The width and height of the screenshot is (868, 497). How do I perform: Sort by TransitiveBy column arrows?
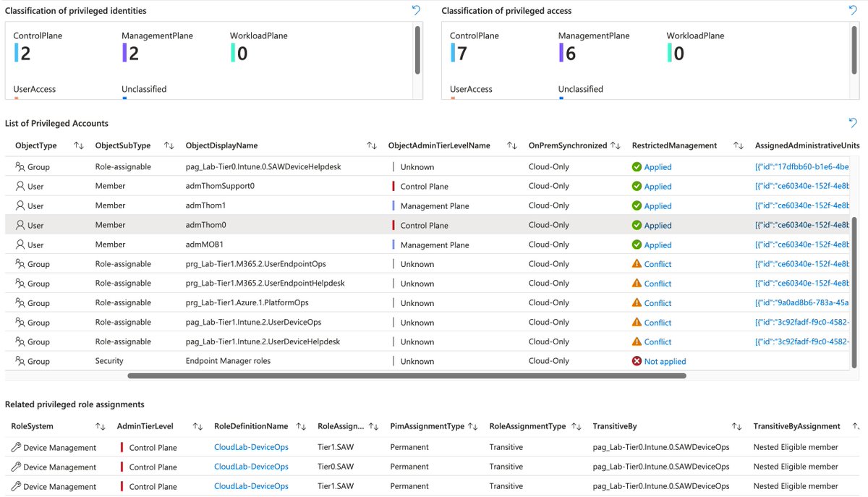(x=737, y=427)
